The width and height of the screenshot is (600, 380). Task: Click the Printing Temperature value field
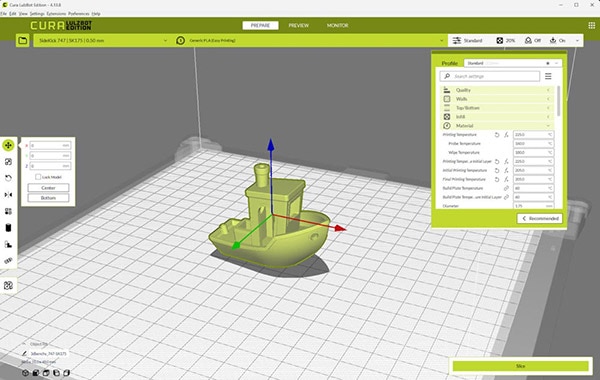click(x=533, y=135)
